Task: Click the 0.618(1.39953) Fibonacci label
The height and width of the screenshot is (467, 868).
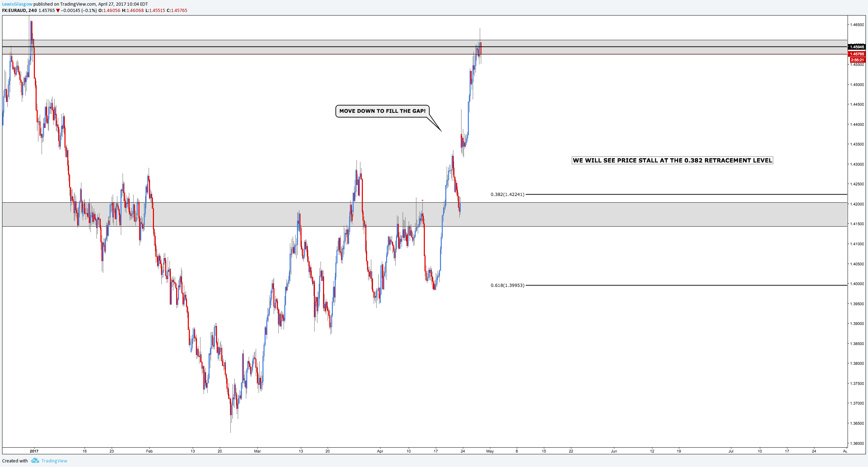Action: 507,285
